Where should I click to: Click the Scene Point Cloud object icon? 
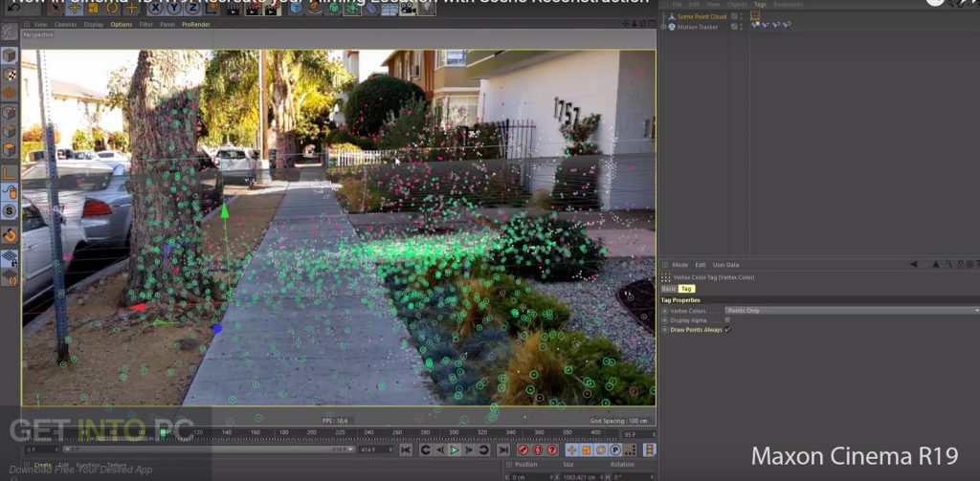(672, 17)
